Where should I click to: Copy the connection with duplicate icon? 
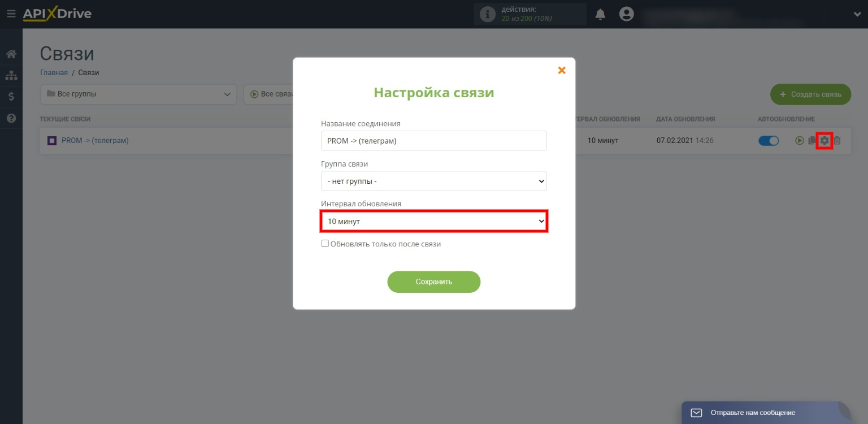[x=812, y=141]
